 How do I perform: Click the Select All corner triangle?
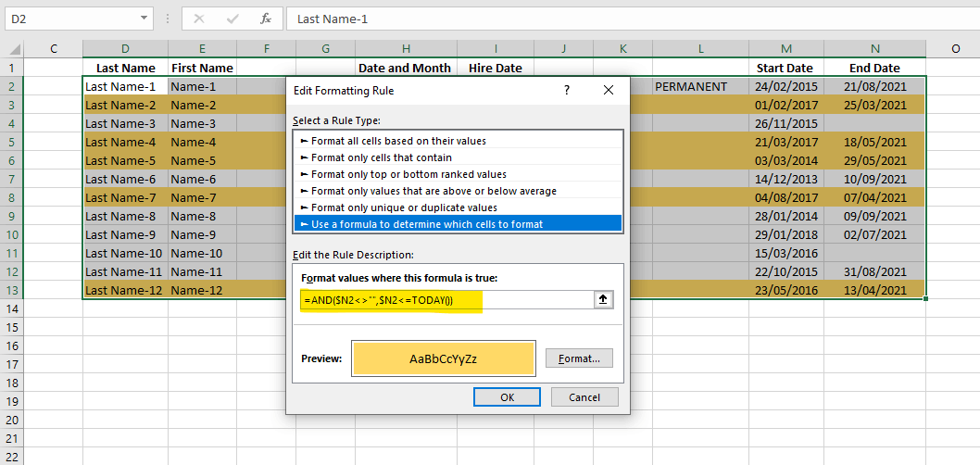click(x=15, y=49)
